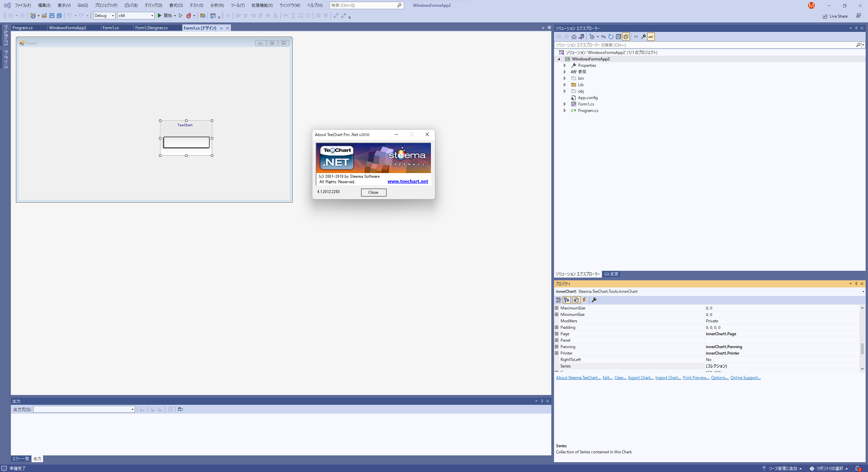Viewport: 868px width, 472px height.
Task: Click the Hot Reload flame icon
Action: (189, 16)
